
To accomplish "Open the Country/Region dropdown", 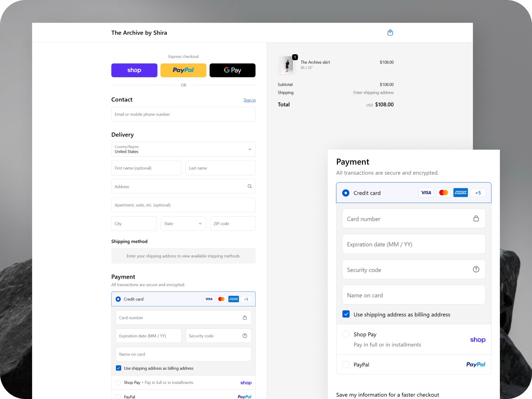I will [x=183, y=149].
